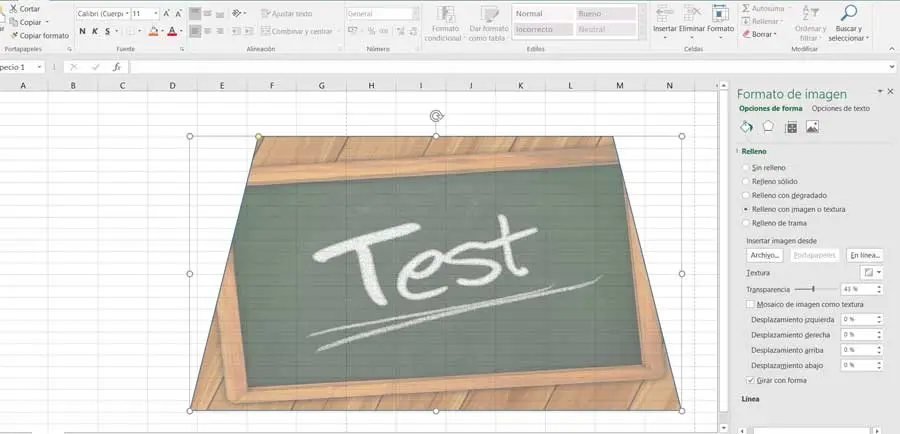Screen dimensions: 900x434
Task: Open the Relleno y línea paint bucket tab icon
Action: [x=746, y=127]
